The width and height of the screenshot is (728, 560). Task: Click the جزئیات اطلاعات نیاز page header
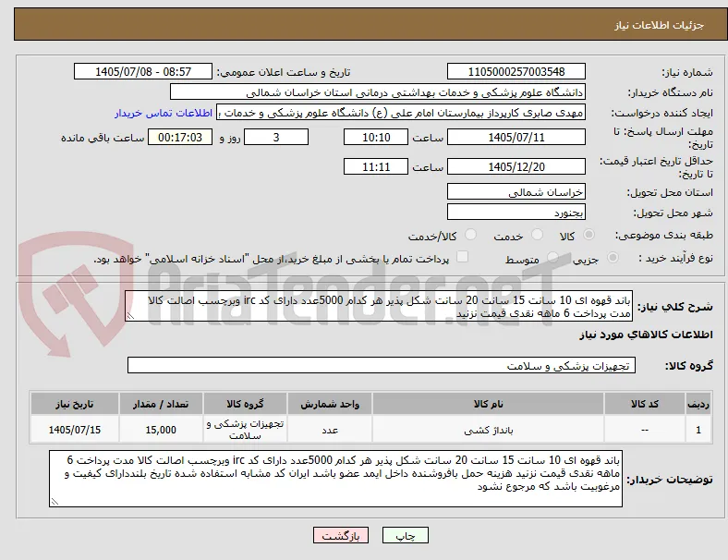click(x=660, y=25)
